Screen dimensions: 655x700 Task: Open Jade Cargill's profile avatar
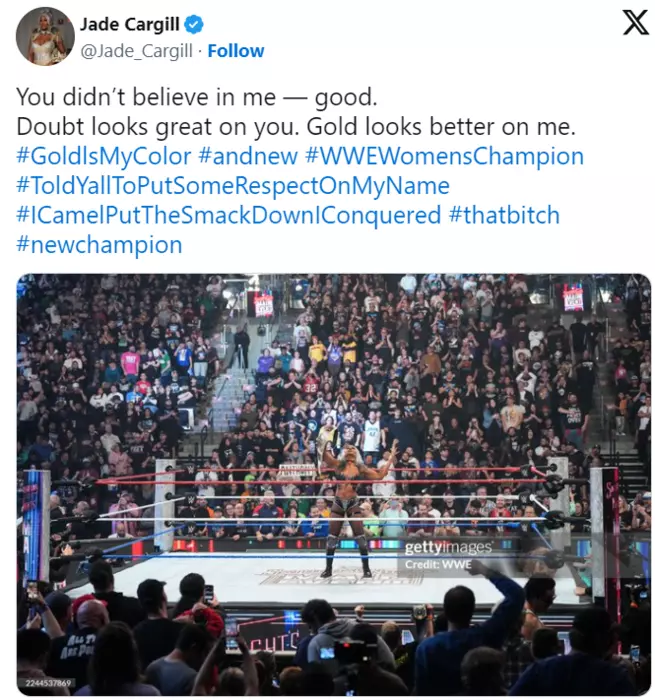click(x=45, y=36)
